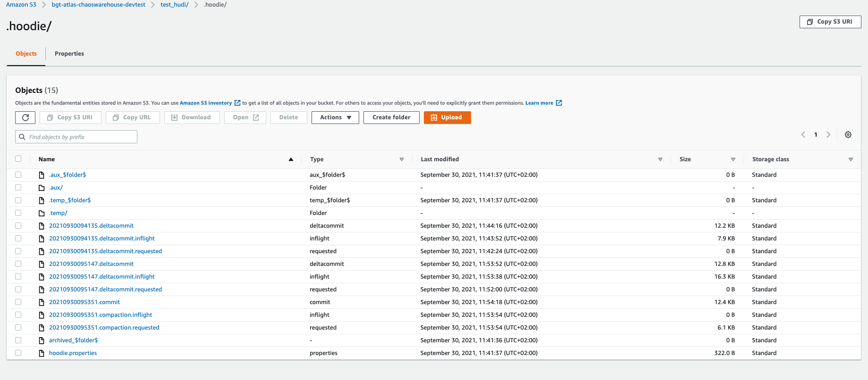868x380 pixels.
Task: Click file icon beside 20210930095351.commit
Action: click(x=42, y=302)
